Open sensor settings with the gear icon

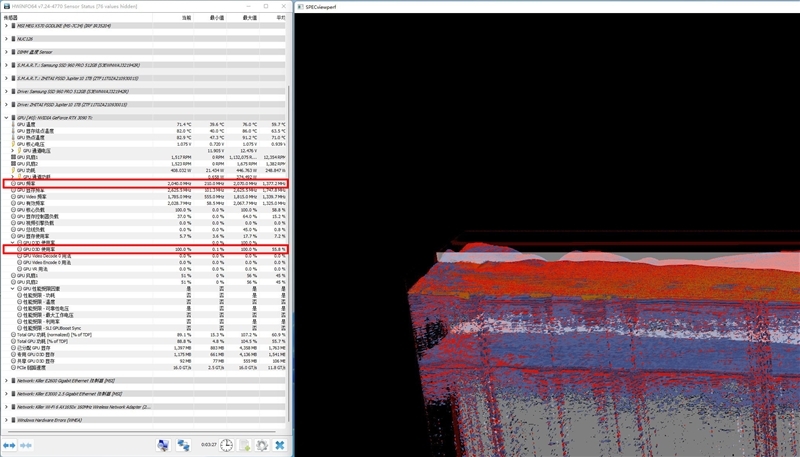tap(262, 445)
